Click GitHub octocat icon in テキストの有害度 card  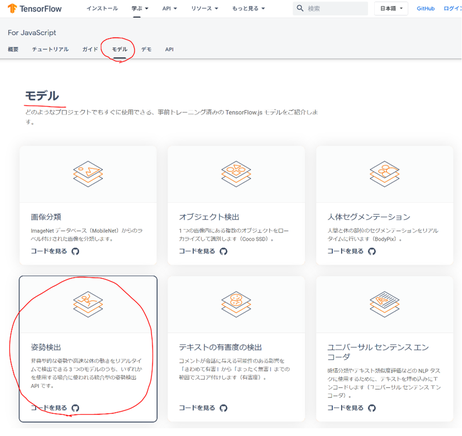pos(224,408)
